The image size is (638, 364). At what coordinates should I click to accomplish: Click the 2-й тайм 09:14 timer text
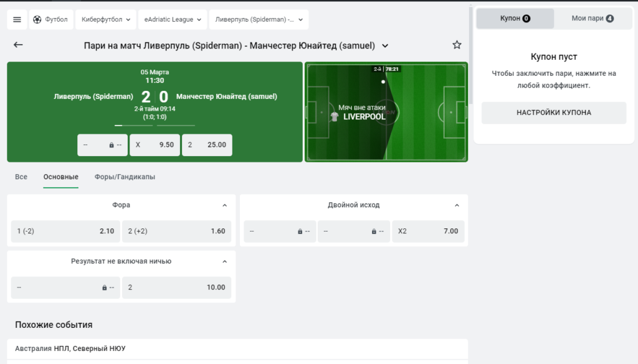coord(155,109)
